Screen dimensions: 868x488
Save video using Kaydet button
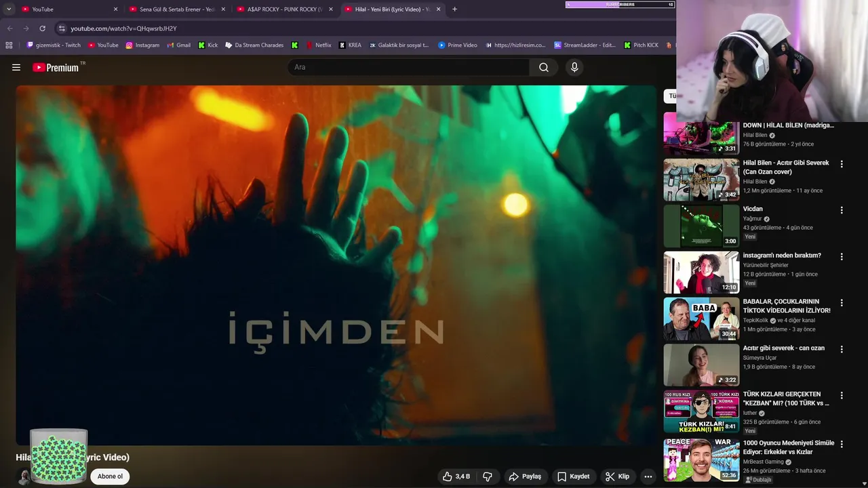click(573, 476)
